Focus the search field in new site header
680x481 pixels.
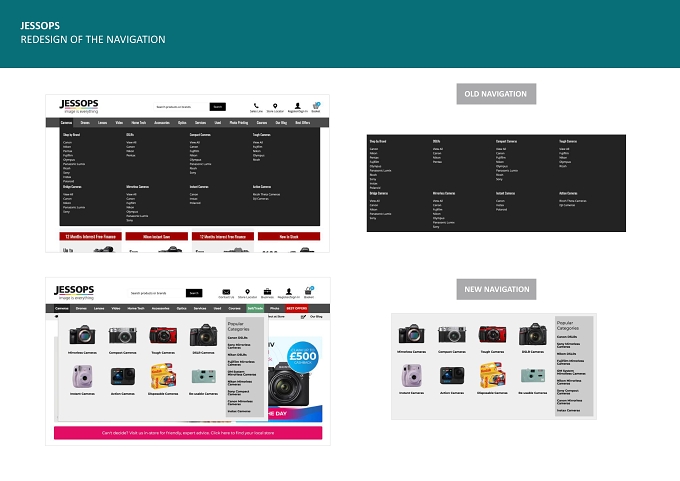click(157, 293)
